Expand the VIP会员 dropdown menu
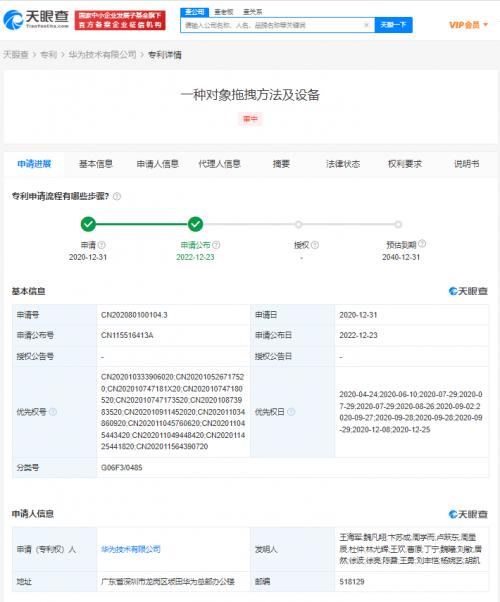Viewport: 500px width, 602px height. pos(469,25)
